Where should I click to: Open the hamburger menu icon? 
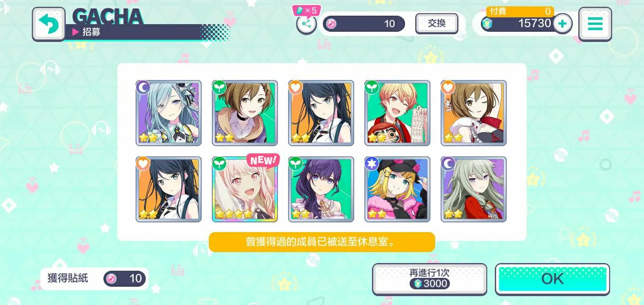(x=595, y=24)
